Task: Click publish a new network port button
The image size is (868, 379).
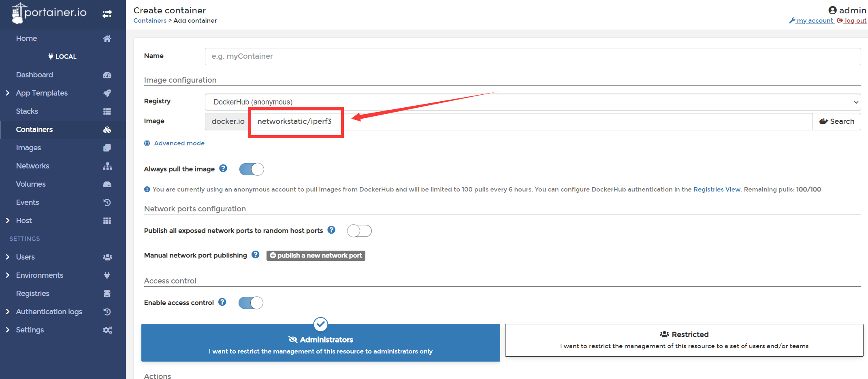Action: click(316, 256)
